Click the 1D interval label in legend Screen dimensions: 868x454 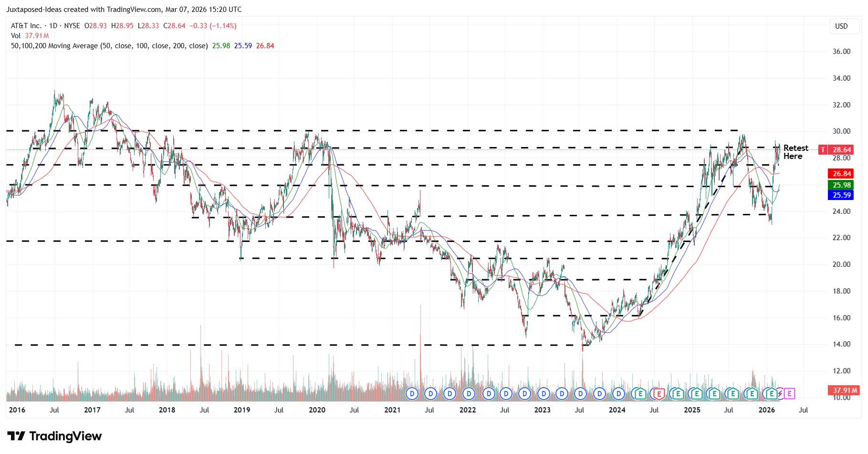tap(53, 26)
